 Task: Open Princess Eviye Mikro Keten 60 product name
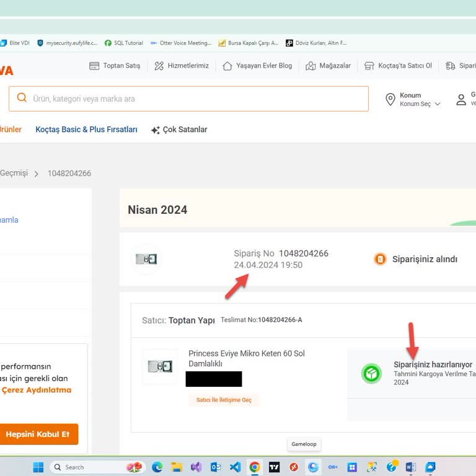(247, 358)
